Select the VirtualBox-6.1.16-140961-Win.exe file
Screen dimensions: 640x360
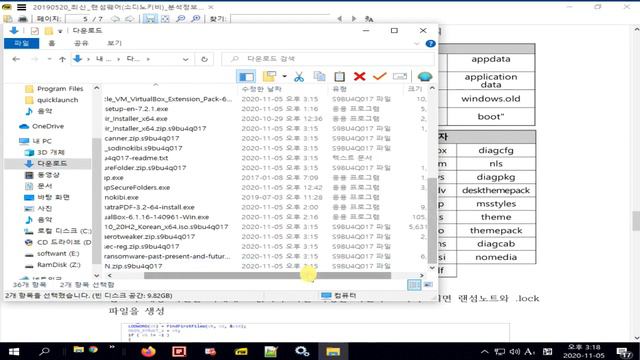pyautogui.click(x=157, y=217)
